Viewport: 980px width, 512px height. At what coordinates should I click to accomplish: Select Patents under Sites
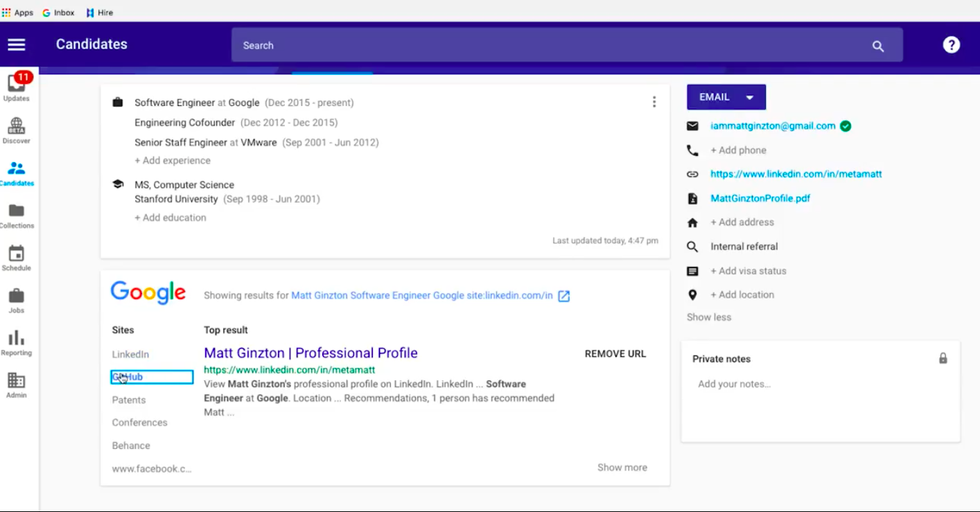coord(129,400)
